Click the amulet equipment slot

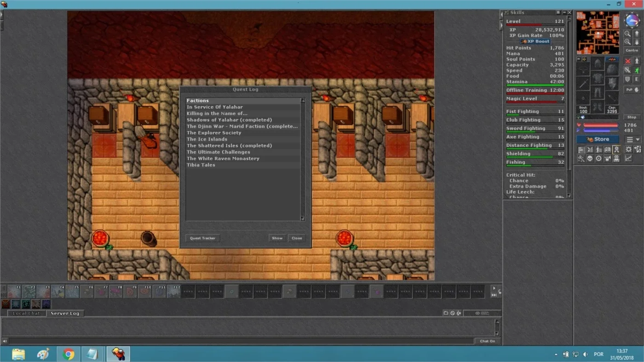click(583, 69)
